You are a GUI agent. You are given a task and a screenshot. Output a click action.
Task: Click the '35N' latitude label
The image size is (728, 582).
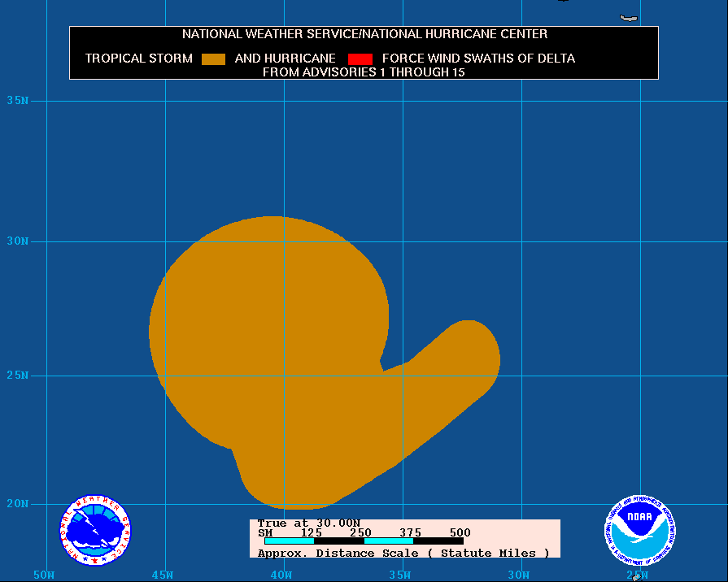[18, 100]
